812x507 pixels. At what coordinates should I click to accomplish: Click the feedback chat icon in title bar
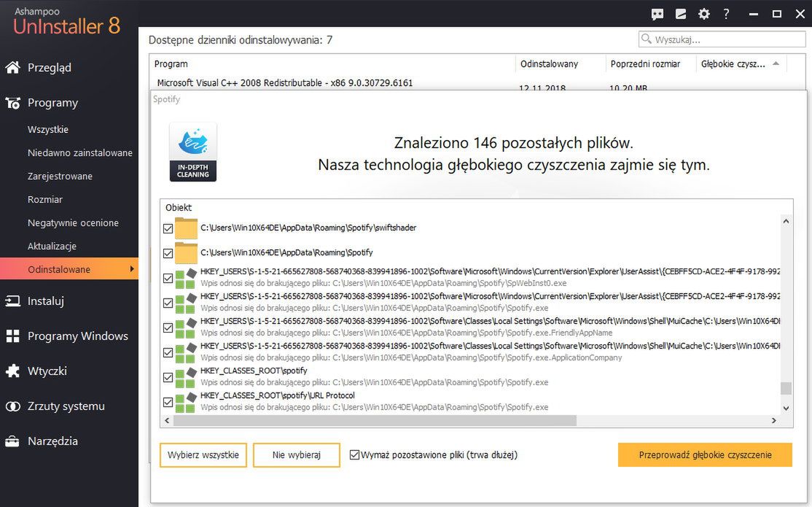657,13
